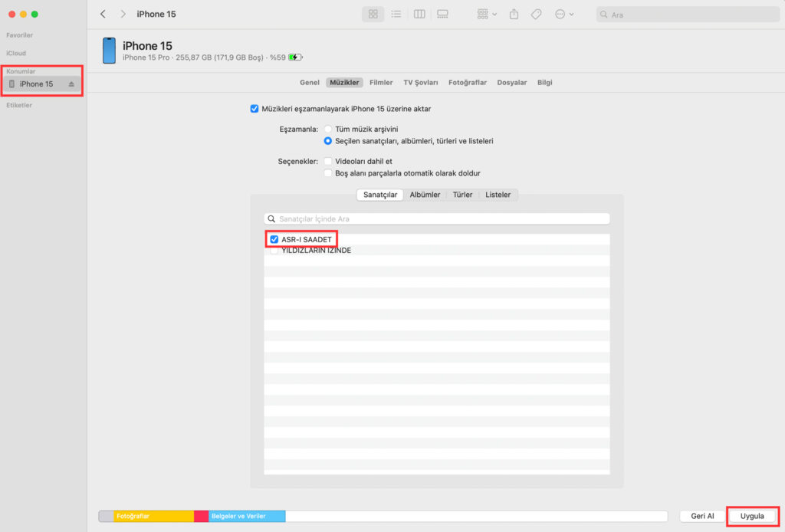The height and width of the screenshot is (532, 785).
Task: Uncheck the ASR-I SAADET artist checkbox
Action: (274, 239)
